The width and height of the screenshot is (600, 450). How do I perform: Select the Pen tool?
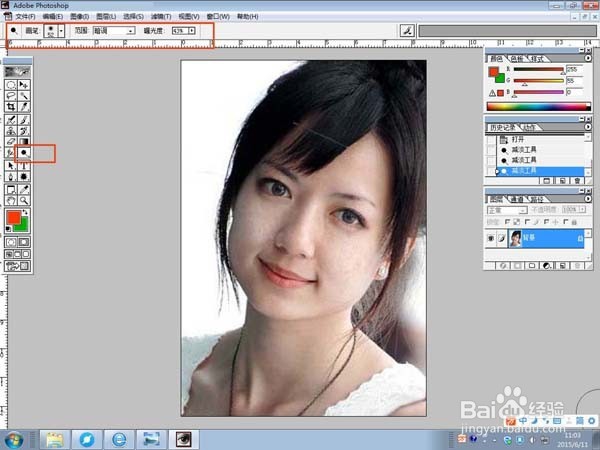(x=11, y=177)
